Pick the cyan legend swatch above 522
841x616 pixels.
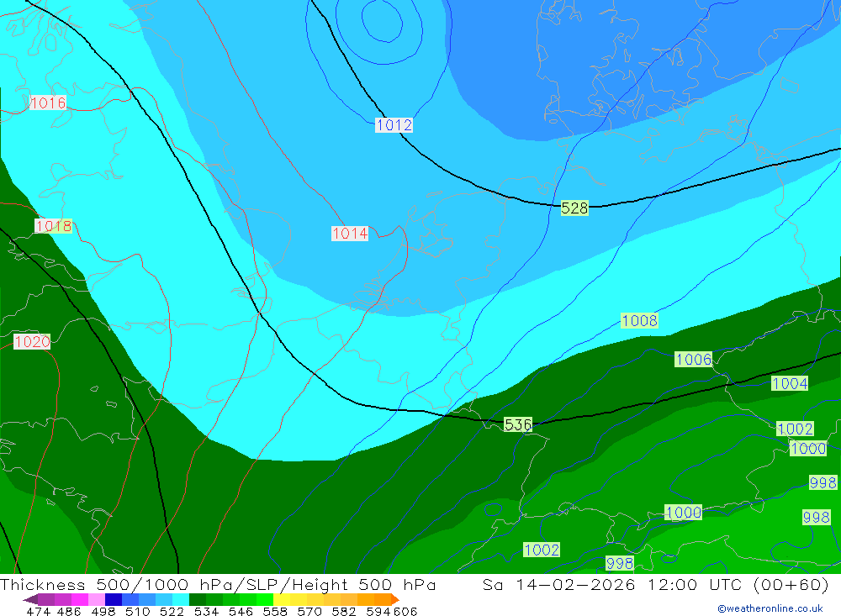[180, 599]
